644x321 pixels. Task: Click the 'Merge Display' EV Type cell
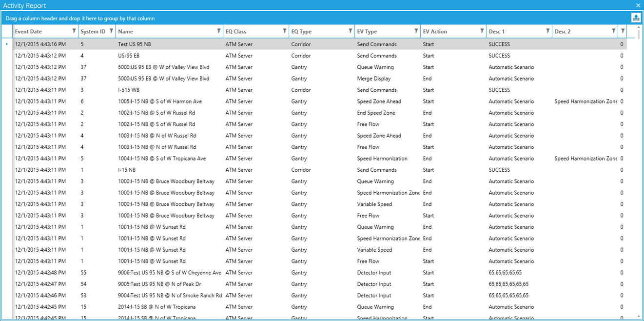tap(388, 79)
